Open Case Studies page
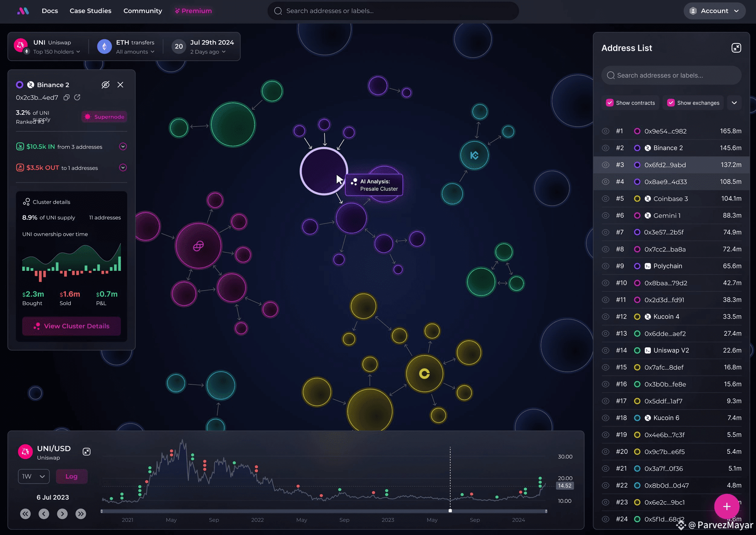The width and height of the screenshot is (756, 535). click(90, 11)
